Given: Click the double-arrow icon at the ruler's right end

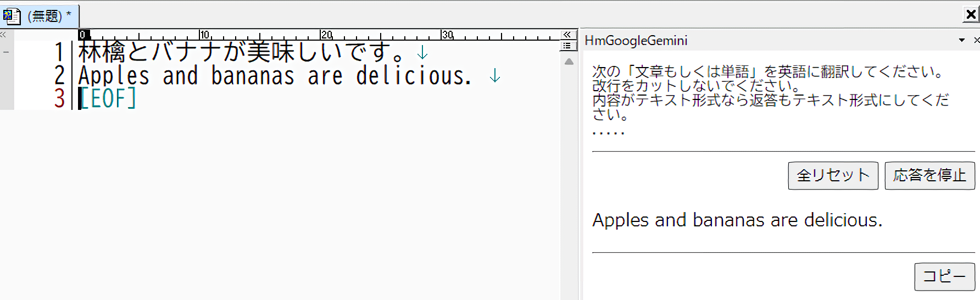Looking at the screenshot, I should tap(567, 35).
